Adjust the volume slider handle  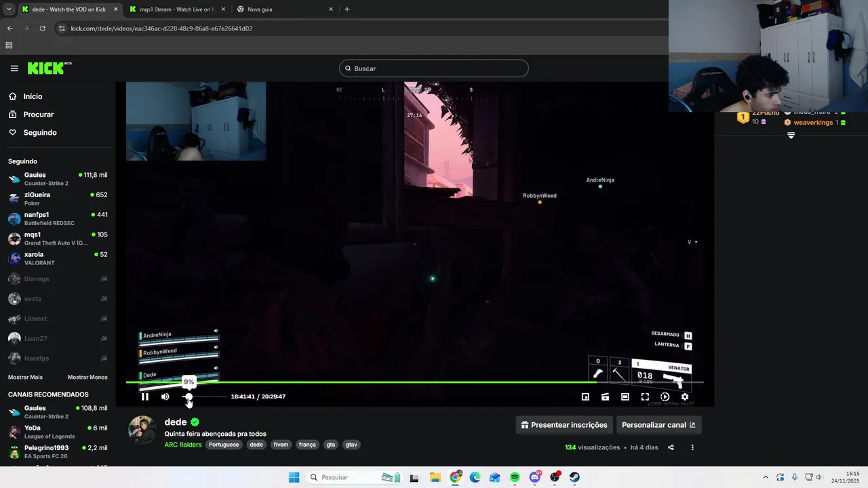coord(189,396)
